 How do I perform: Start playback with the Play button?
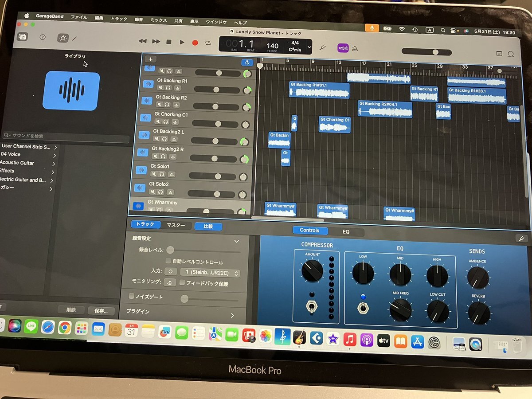pos(182,43)
